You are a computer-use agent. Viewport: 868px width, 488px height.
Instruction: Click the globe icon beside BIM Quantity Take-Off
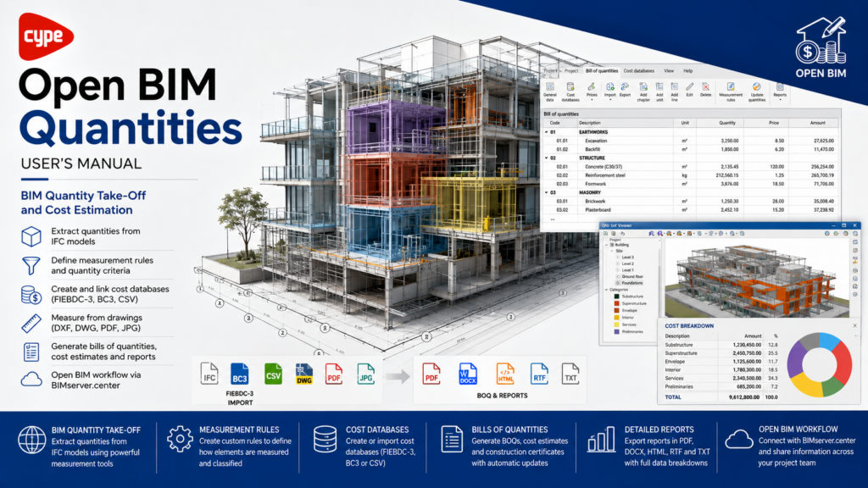[x=32, y=440]
